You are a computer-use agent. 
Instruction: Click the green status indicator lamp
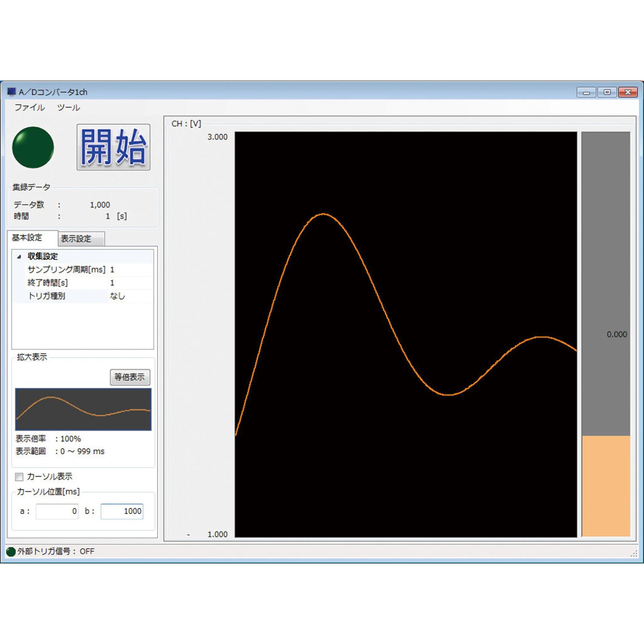pyautogui.click(x=33, y=148)
